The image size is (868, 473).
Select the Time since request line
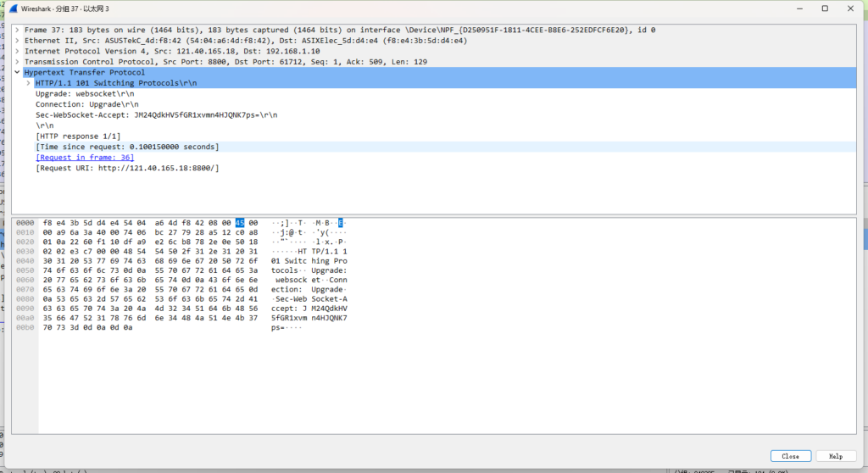click(x=127, y=147)
